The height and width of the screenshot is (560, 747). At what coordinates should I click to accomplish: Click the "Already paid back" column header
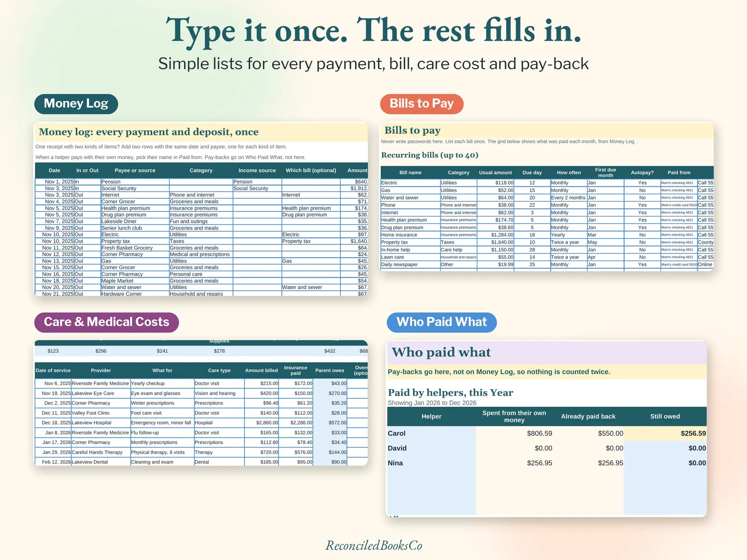(x=588, y=416)
